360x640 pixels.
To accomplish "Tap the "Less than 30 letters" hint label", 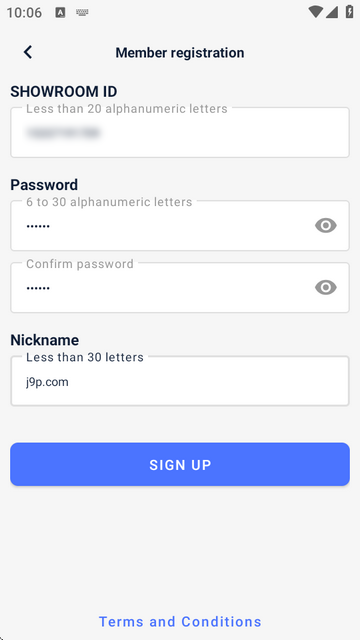I will click(85, 357).
